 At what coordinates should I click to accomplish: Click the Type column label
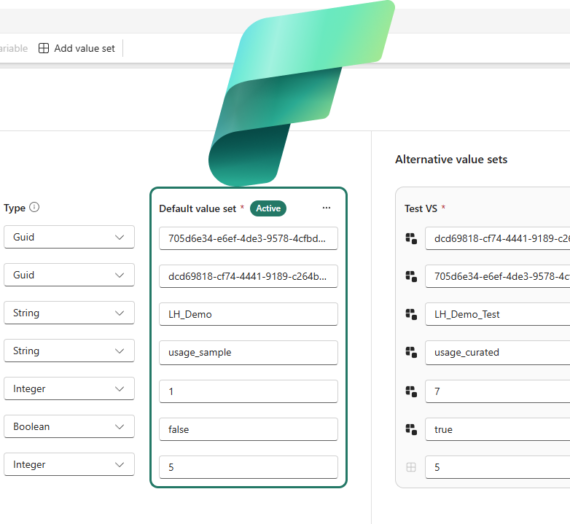click(x=15, y=208)
